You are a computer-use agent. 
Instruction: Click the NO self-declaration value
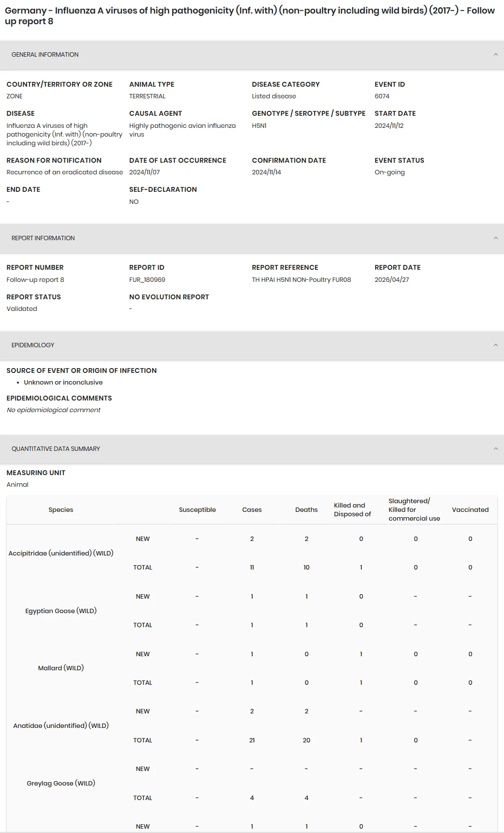[134, 202]
